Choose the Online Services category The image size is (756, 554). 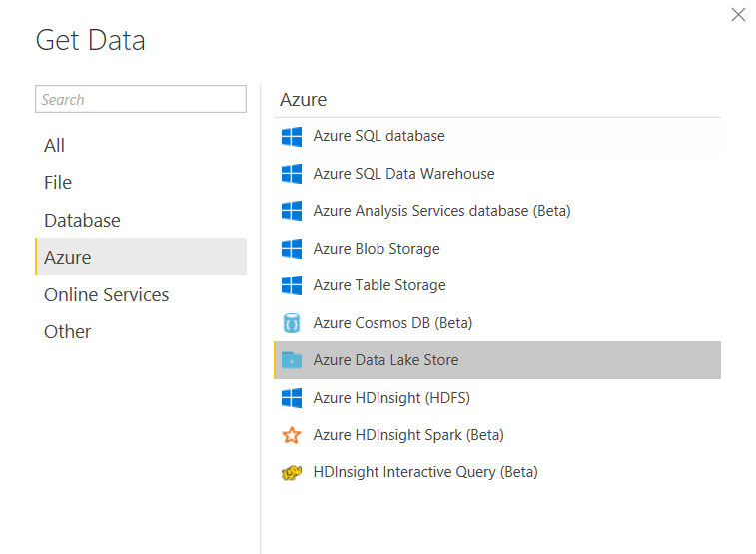coord(106,295)
